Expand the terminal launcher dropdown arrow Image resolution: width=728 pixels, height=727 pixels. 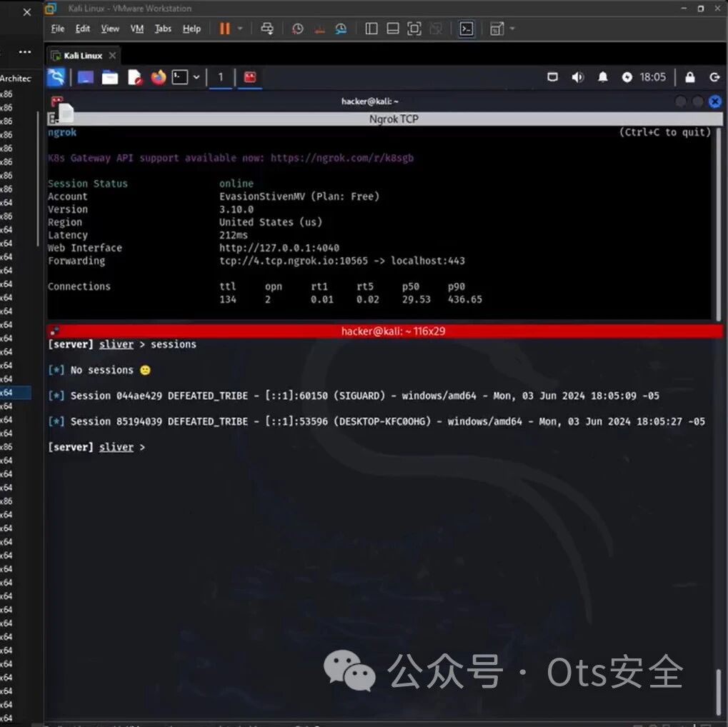(x=196, y=77)
